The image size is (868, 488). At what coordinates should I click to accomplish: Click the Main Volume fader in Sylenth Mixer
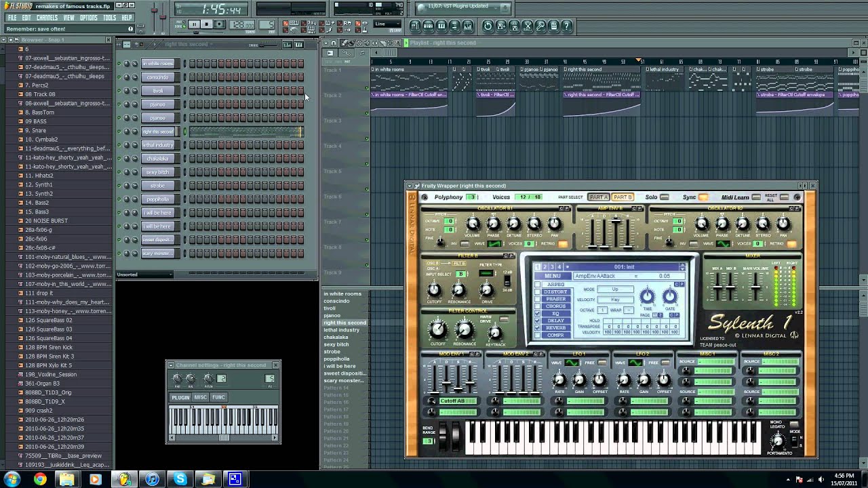757,288
